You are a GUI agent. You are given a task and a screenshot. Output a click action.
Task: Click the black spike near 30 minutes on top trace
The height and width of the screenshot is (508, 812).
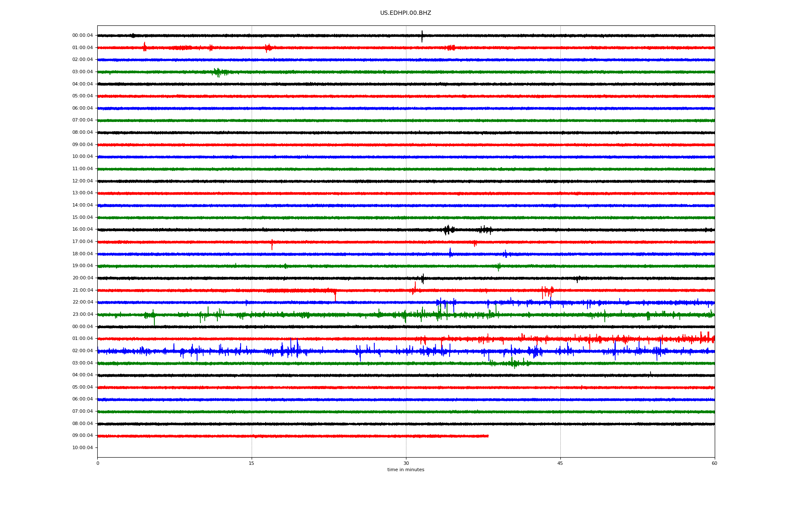(422, 36)
